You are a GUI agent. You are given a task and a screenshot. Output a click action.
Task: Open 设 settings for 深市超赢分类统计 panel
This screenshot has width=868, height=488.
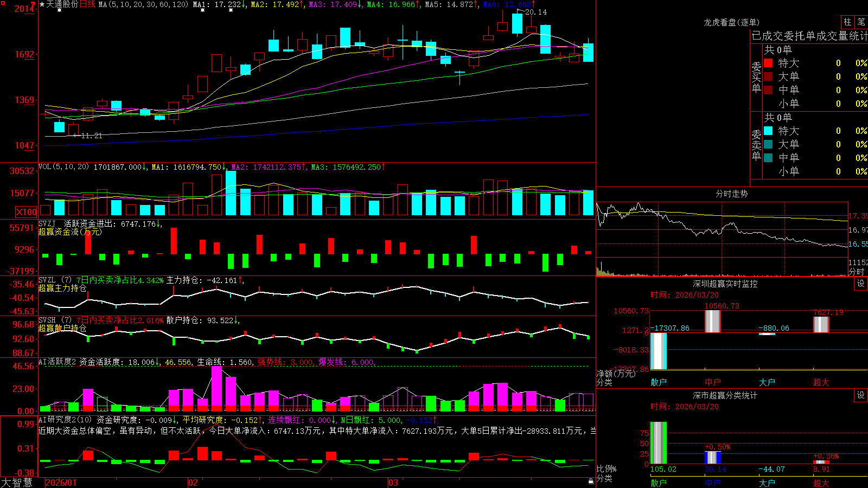coord(861,395)
